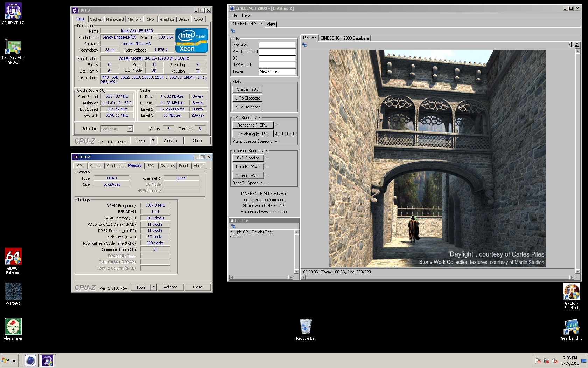Open the Tools dropdown arrow in top CPU-Z
Screen dimensions: 588x368
153,141
